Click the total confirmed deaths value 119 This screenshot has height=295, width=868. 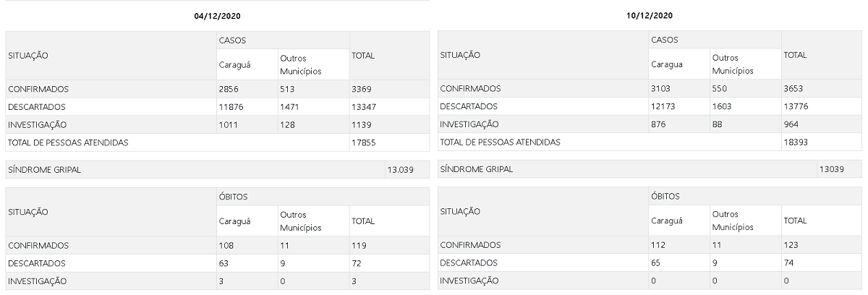tap(358, 245)
